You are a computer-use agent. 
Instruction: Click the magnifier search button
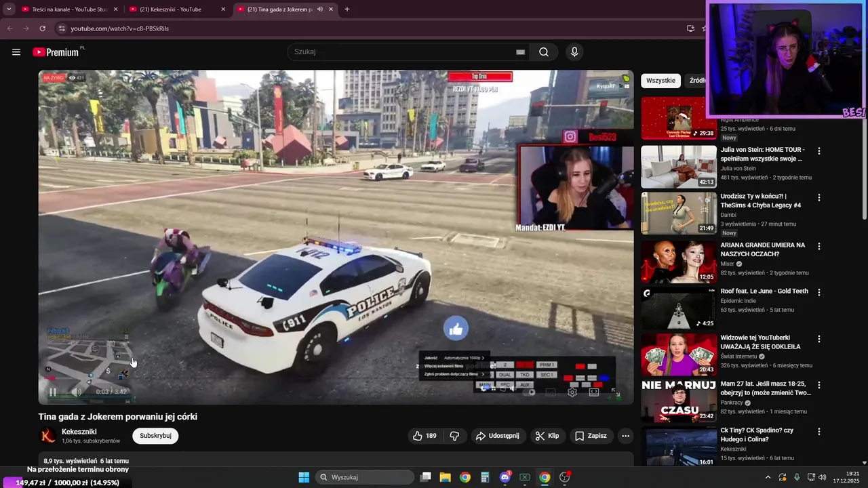[544, 52]
